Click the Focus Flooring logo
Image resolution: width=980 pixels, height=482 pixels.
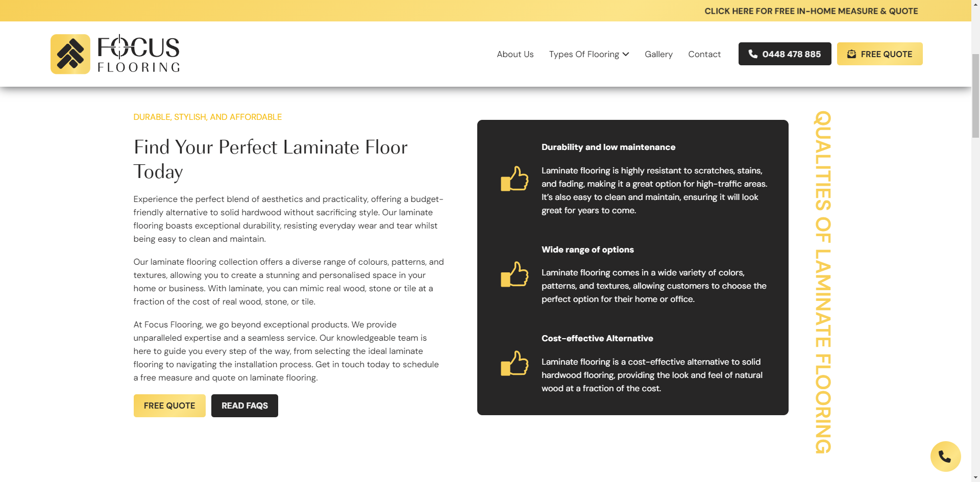coord(115,54)
